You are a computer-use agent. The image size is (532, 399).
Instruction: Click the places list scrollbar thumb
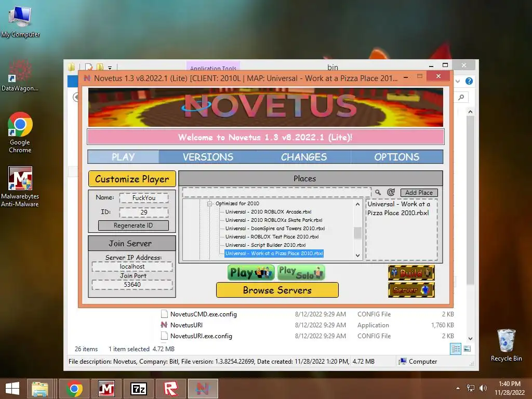[357, 233]
